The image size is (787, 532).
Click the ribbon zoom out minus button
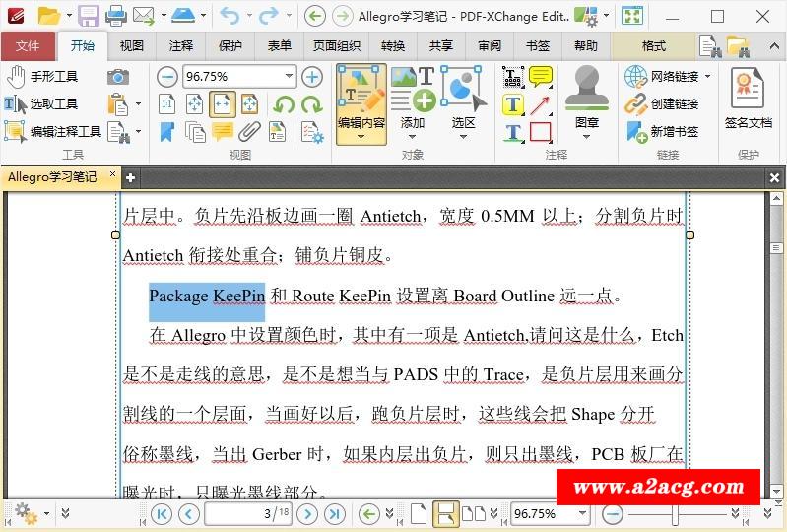167,77
